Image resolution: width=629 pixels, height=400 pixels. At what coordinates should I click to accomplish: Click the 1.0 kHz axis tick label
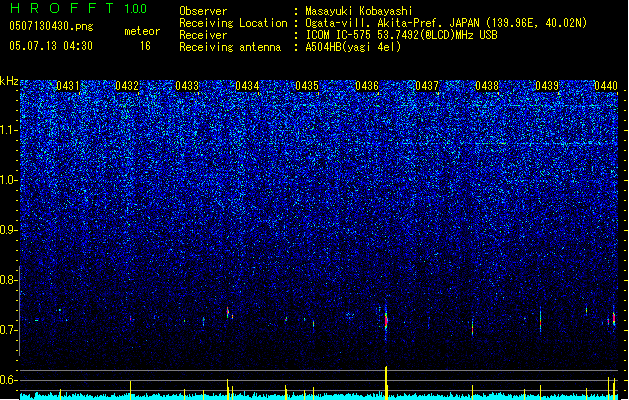(9, 181)
